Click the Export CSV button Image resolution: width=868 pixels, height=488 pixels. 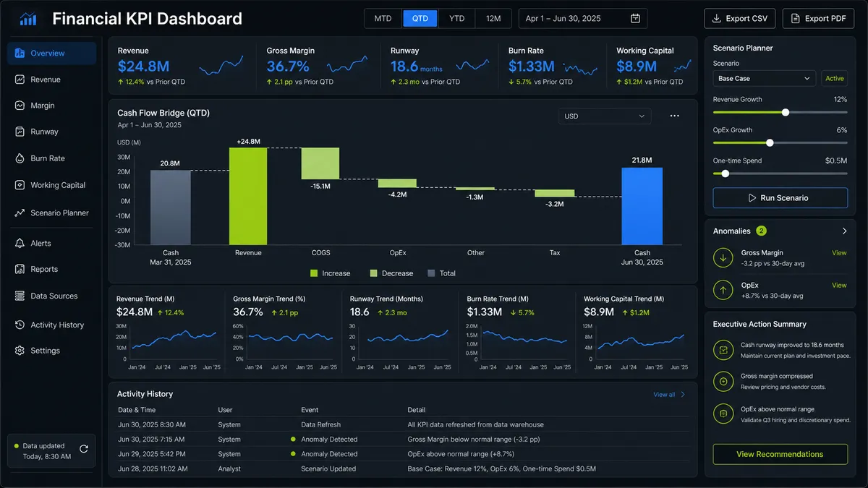coord(740,19)
